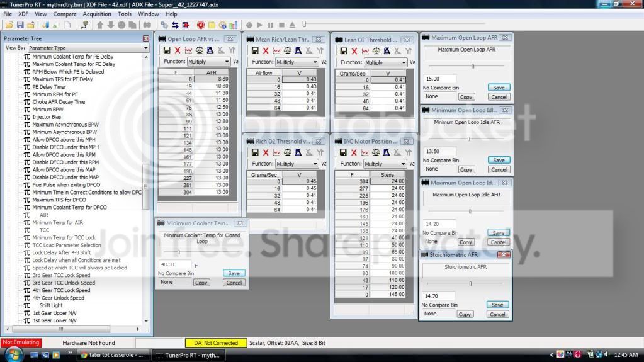Open the Acquisition menu
Image resolution: width=644 pixels, height=362 pixels.
point(97,14)
